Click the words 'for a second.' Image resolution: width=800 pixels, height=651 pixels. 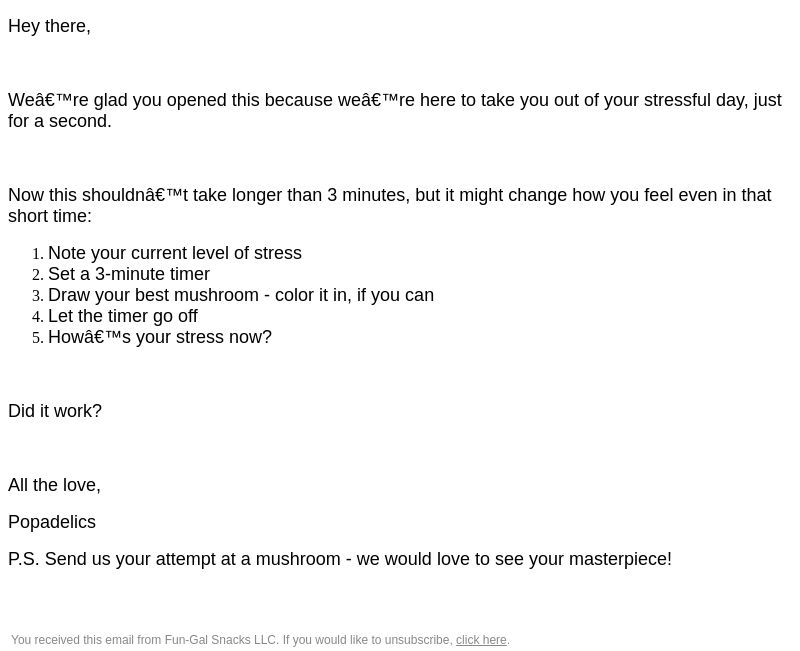(60, 121)
